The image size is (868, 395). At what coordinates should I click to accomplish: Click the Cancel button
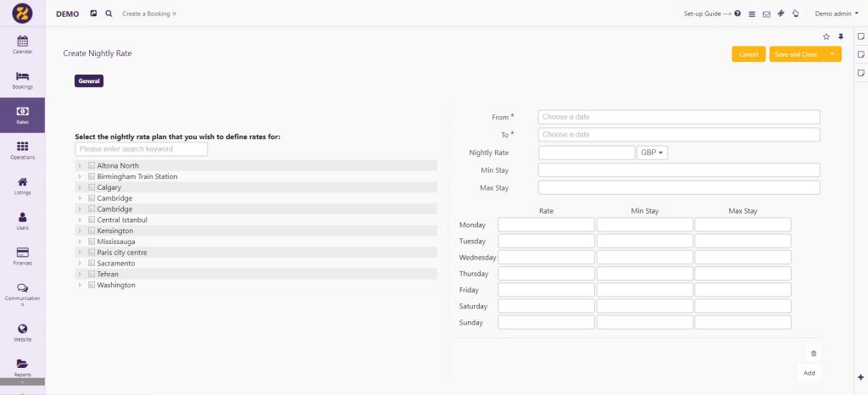click(748, 54)
